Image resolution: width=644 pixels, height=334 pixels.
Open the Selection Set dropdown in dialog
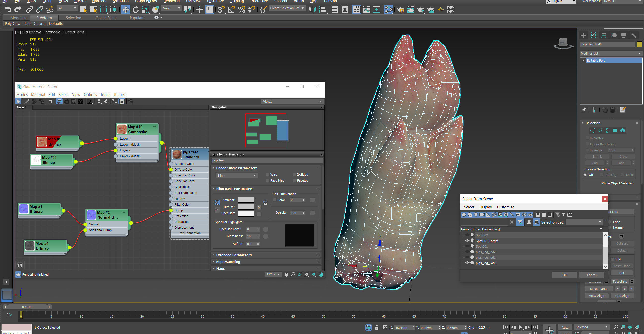pos(584,222)
